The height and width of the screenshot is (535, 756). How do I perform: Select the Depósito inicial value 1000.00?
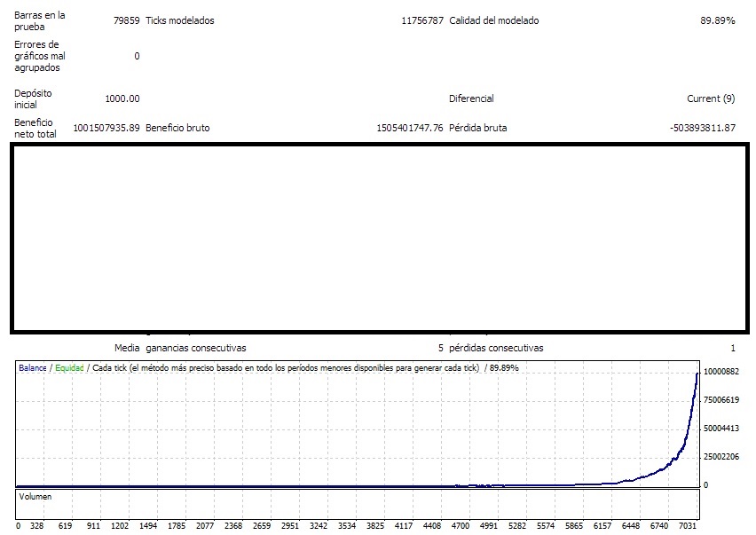[122, 98]
